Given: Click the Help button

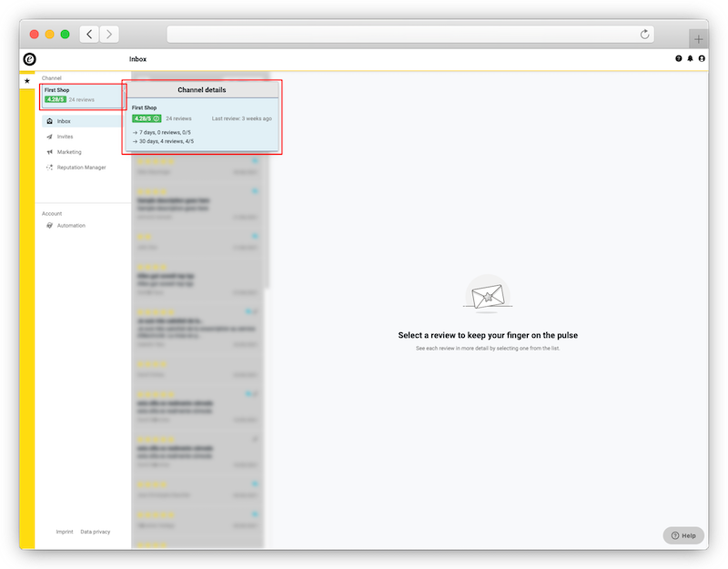Looking at the screenshot, I should coord(683,535).
